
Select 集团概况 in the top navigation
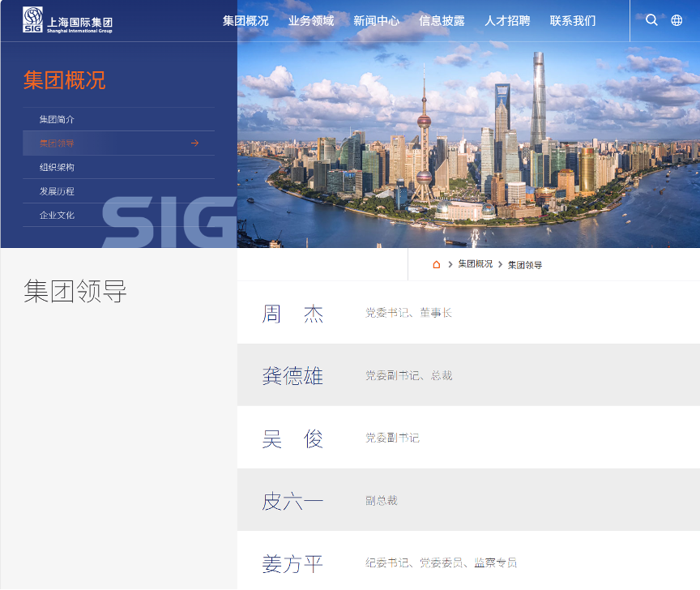[245, 22]
